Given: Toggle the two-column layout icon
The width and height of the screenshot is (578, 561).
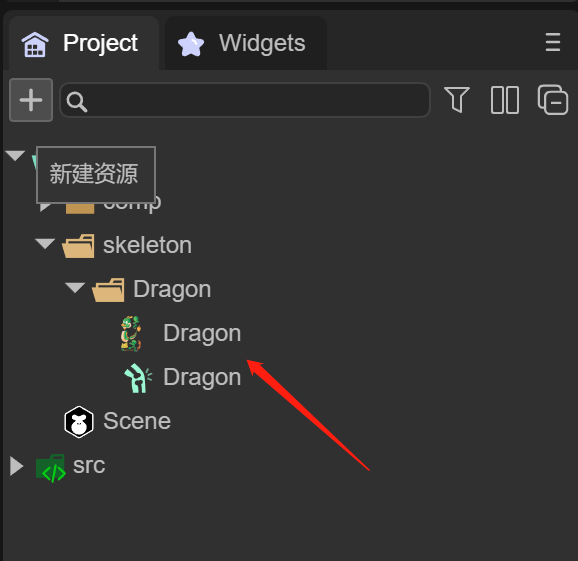Looking at the screenshot, I should pos(505,100).
